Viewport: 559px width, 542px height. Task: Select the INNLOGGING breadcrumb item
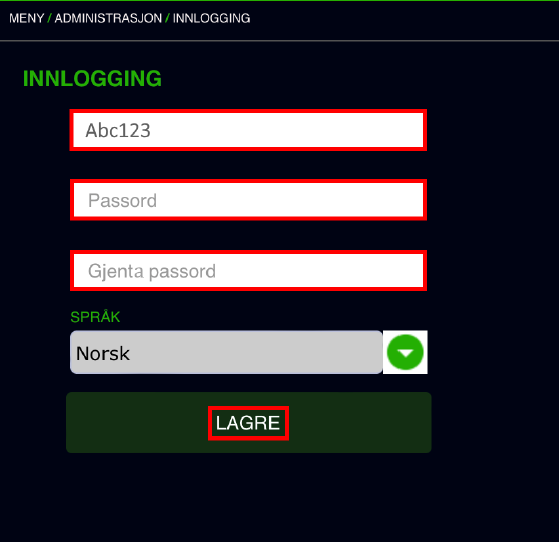[x=211, y=18]
